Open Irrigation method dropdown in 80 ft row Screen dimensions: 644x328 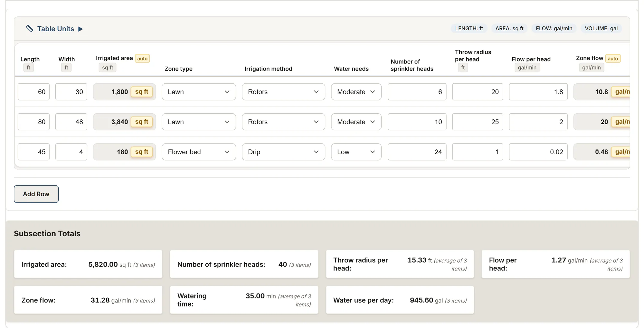[x=283, y=122]
